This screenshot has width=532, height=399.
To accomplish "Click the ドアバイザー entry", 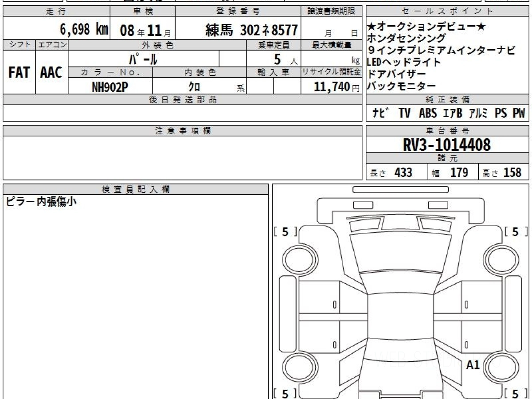I will click(397, 74).
